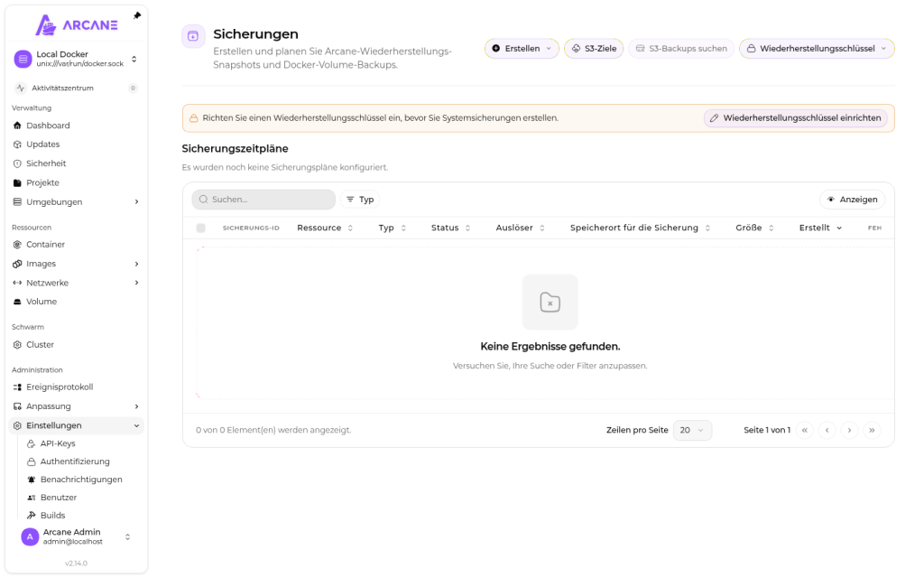
Task: Click the Umgebungen server icon
Action: [17, 202]
